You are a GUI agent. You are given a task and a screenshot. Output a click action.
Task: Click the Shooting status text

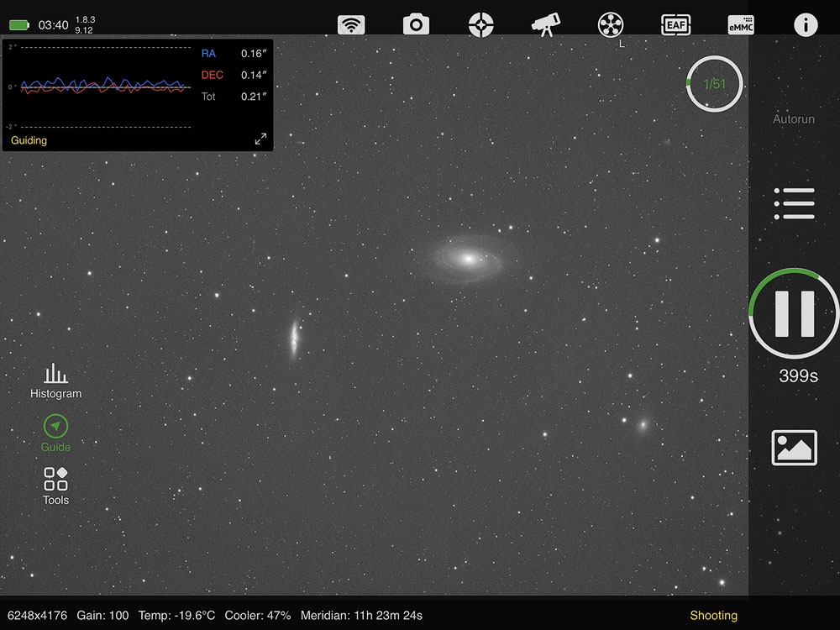[x=713, y=616]
